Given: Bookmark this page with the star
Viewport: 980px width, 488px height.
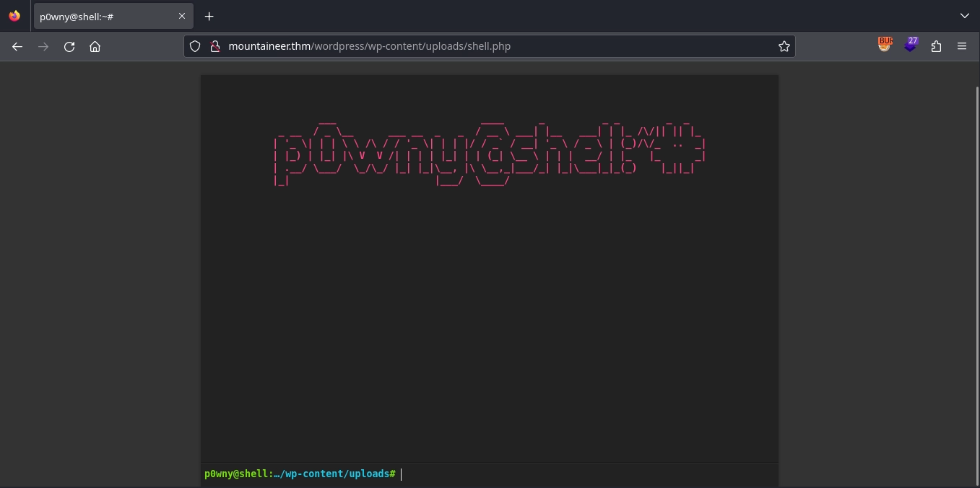Looking at the screenshot, I should (784, 46).
